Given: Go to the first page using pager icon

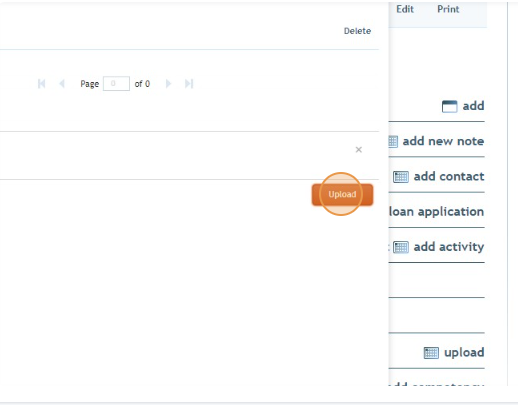Looking at the screenshot, I should (x=42, y=83).
